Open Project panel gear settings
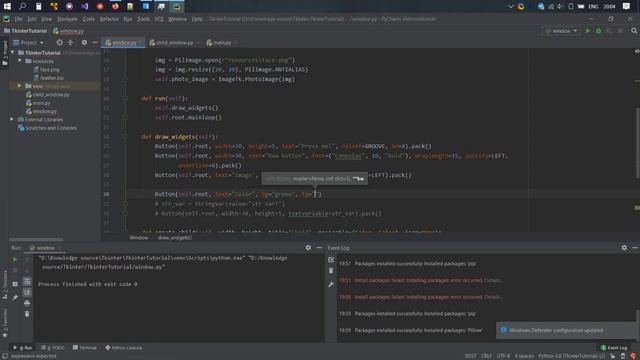 (84, 42)
